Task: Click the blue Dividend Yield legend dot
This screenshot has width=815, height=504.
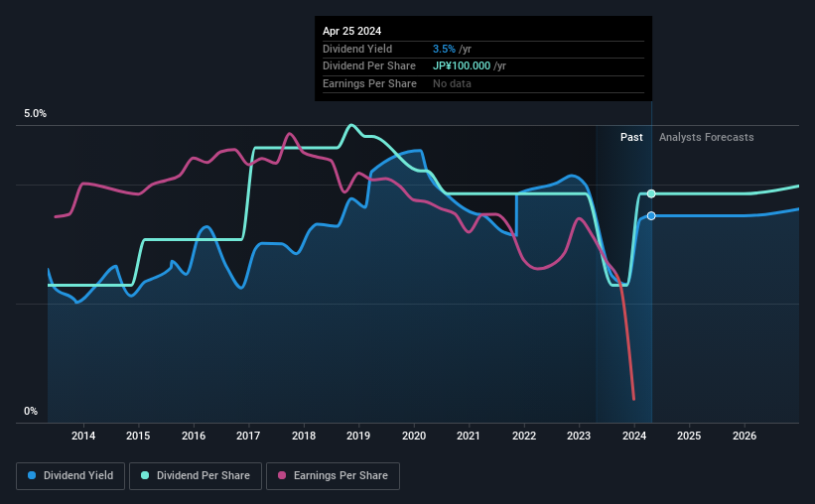Action: (32, 475)
